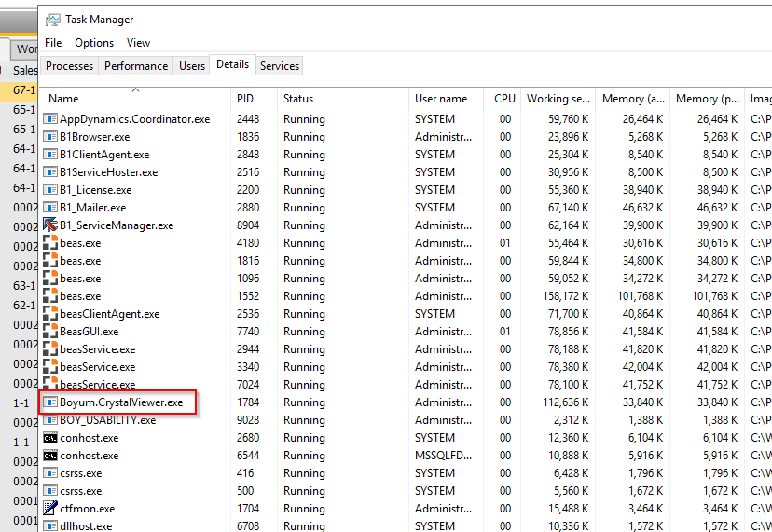Click PID value 8904
Screen dimensions: 772x532
coord(248,225)
